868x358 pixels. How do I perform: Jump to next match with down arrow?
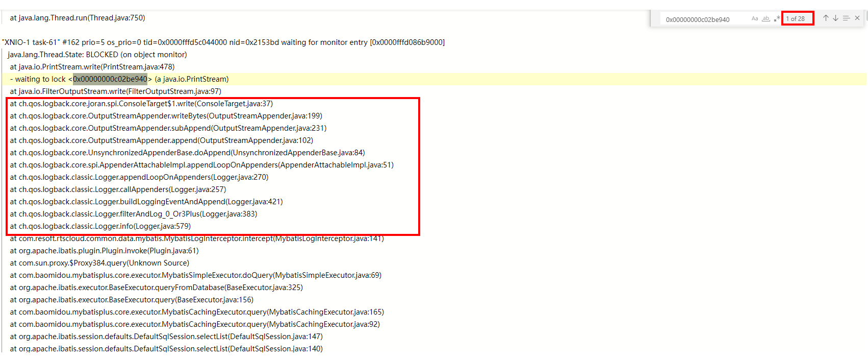tap(835, 18)
